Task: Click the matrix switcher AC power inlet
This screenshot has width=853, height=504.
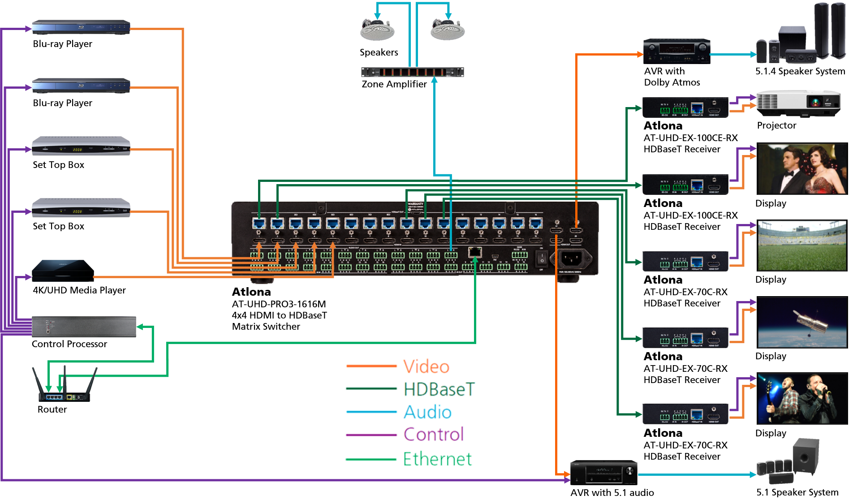Action: point(571,258)
